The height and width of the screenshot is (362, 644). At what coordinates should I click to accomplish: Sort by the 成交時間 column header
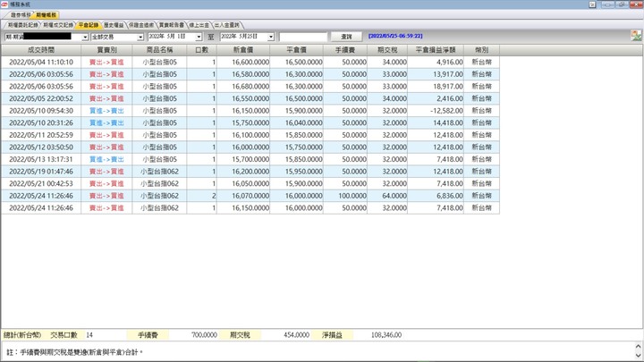[41, 50]
